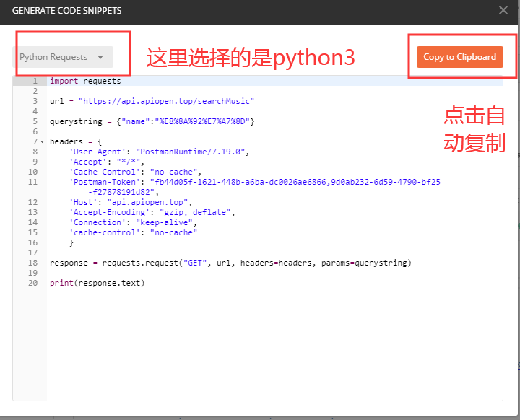Click the requests.request GET line
The width and height of the screenshot is (520, 420).
click(230, 263)
